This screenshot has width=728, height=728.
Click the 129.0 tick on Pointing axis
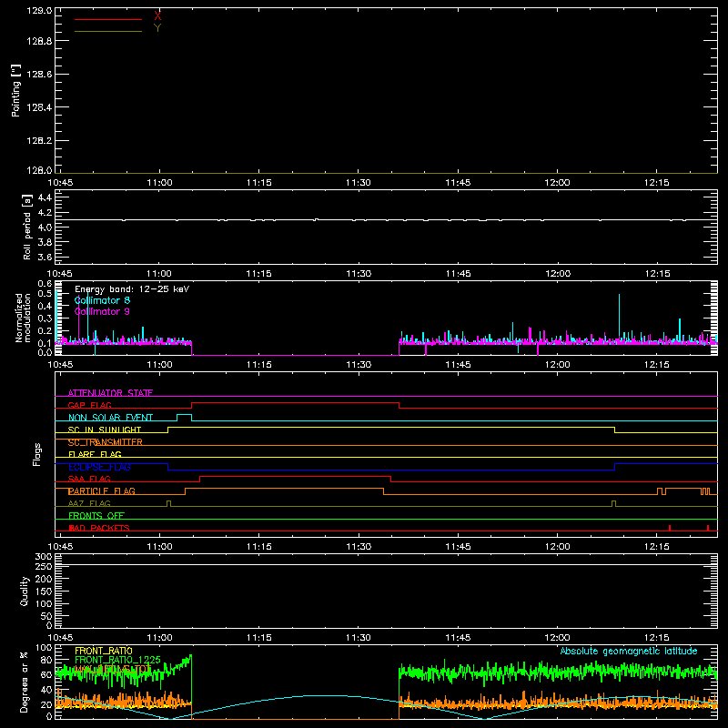pos(39,11)
